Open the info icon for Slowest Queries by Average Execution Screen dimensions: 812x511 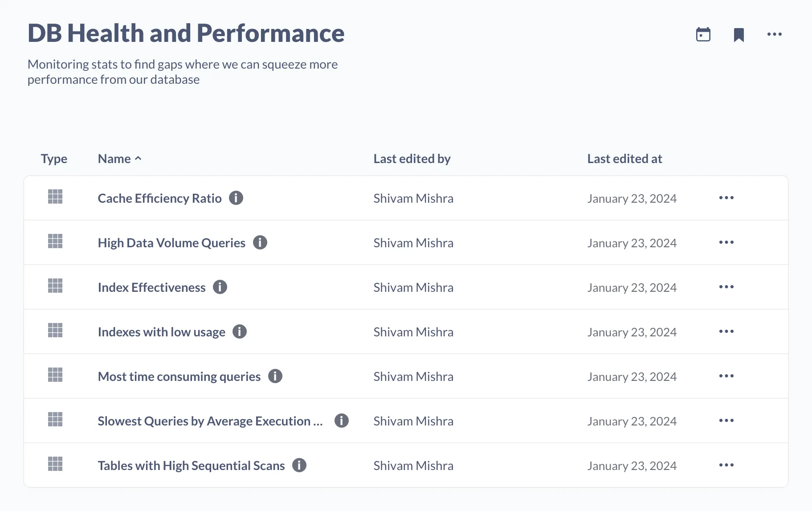pyautogui.click(x=341, y=420)
